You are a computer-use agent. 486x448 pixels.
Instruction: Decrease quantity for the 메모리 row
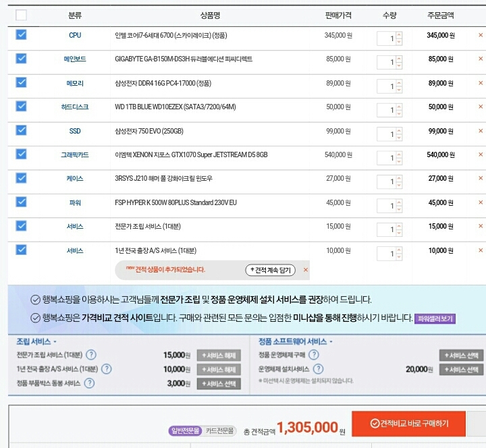(399, 90)
